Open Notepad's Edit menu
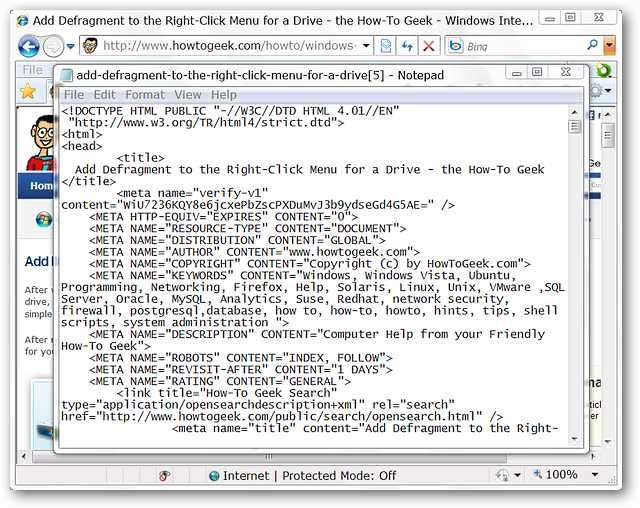The height and width of the screenshot is (508, 640). tap(105, 94)
